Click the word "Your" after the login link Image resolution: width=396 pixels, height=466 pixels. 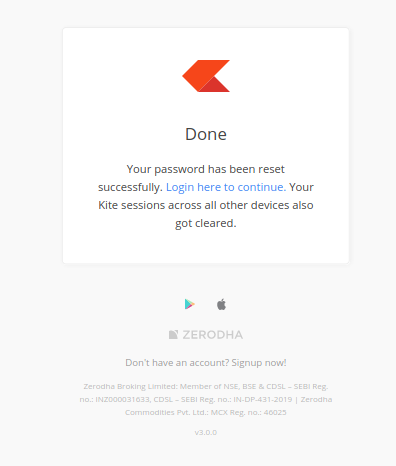(301, 187)
